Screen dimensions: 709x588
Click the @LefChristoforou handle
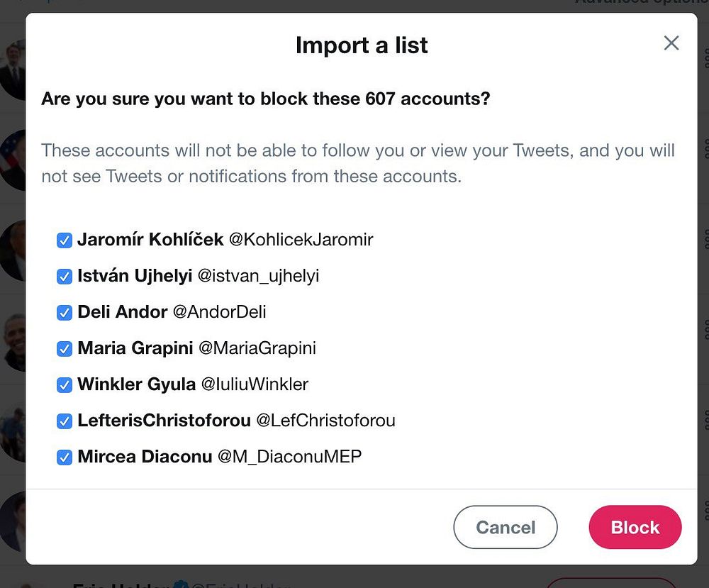[x=325, y=421]
